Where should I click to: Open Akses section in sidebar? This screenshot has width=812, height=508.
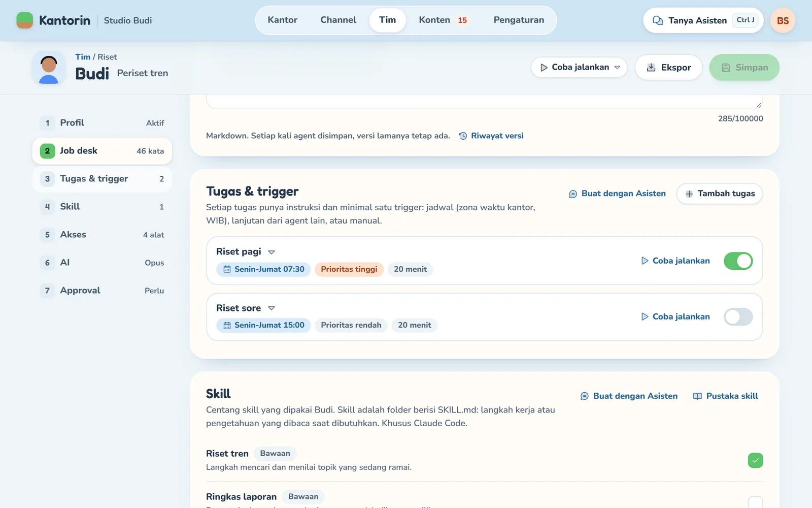tap(102, 235)
